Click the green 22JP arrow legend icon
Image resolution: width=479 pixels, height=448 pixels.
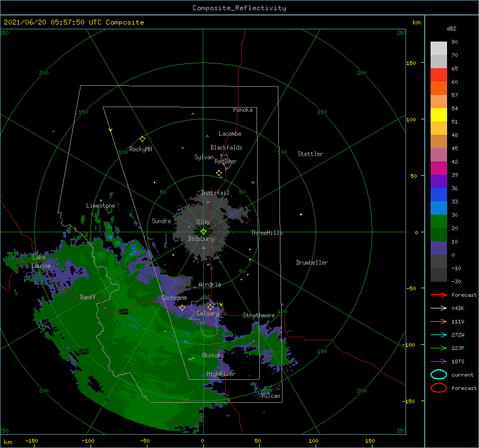pos(439,348)
